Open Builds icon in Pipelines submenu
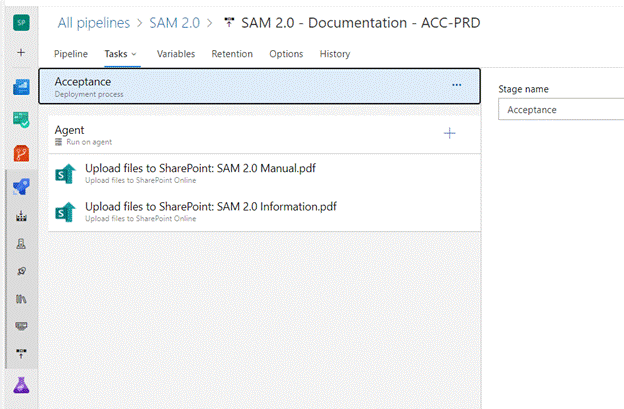The width and height of the screenshot is (624, 409). pos(21,216)
